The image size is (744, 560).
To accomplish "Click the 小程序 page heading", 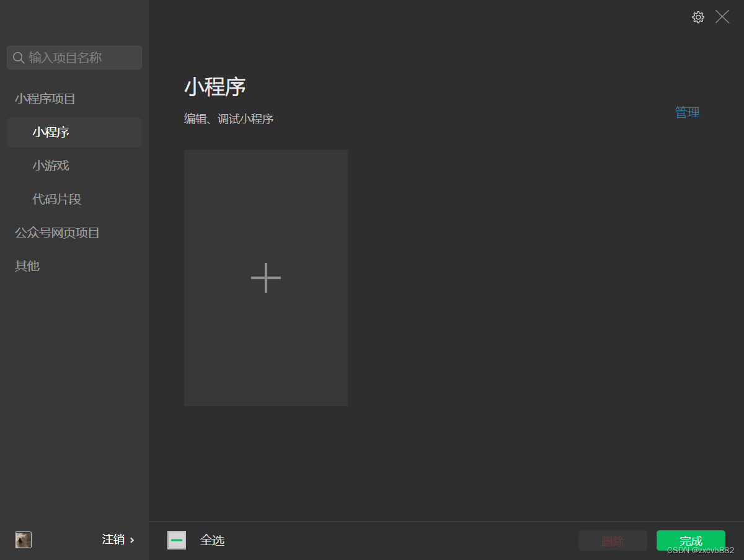I will (215, 87).
